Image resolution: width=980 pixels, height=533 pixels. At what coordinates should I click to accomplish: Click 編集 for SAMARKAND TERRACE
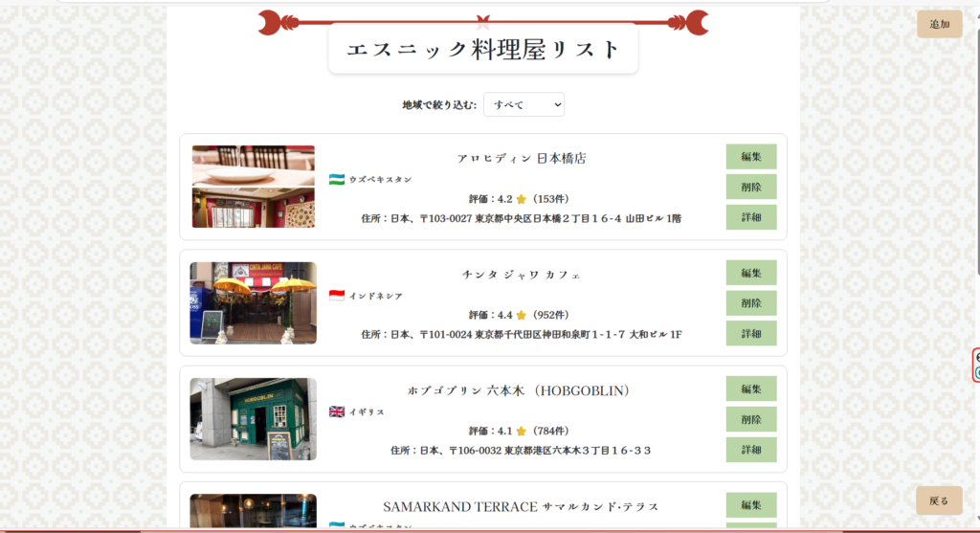click(x=751, y=505)
